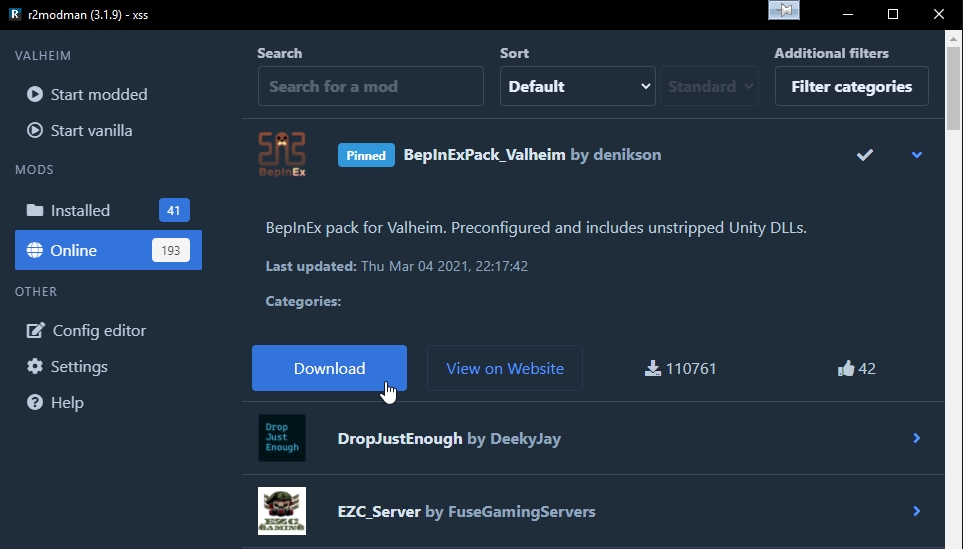Click the Start vanilla play icon
The image size is (963, 549).
click(35, 130)
